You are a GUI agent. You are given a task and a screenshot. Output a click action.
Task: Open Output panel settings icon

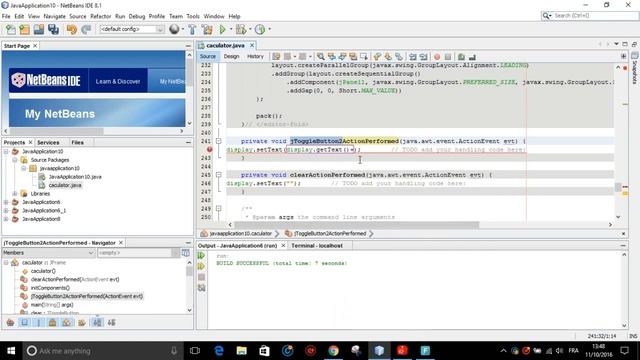point(202,288)
